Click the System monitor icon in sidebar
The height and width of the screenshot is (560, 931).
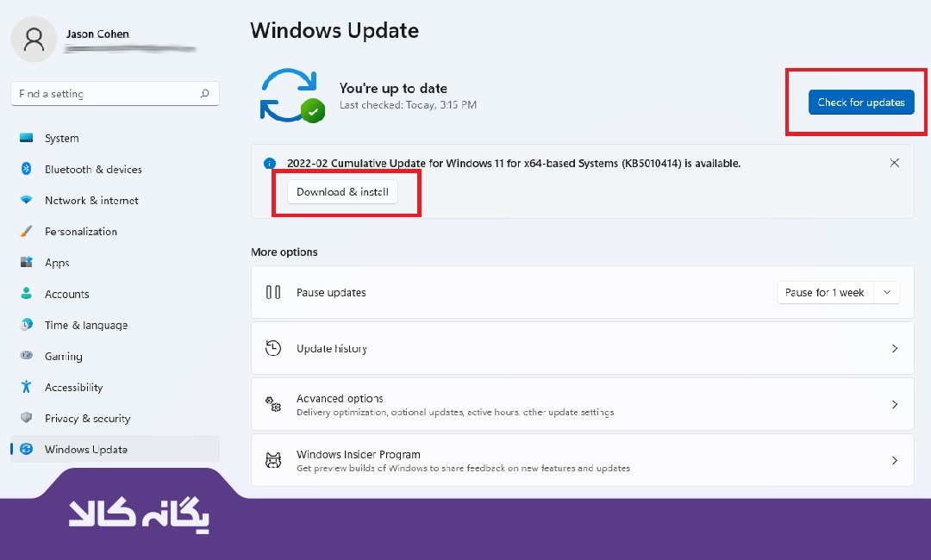[x=26, y=138]
